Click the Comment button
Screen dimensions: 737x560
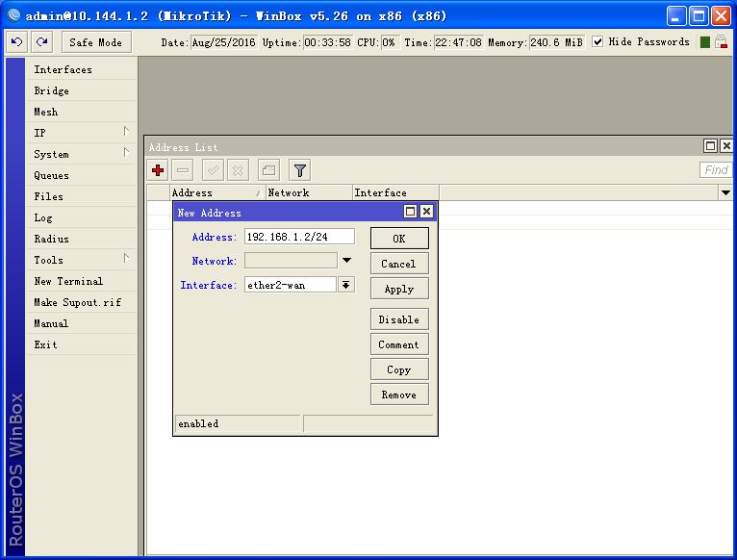pos(399,344)
